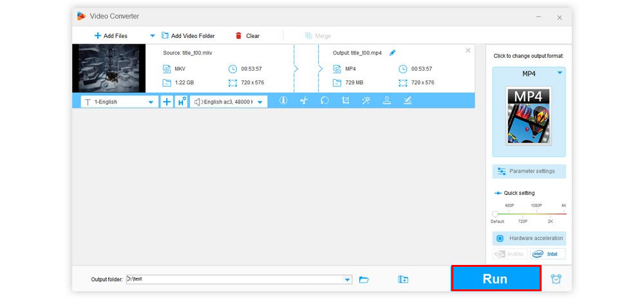Minimize the Video Converter window
The image size is (644, 299).
coord(538,17)
